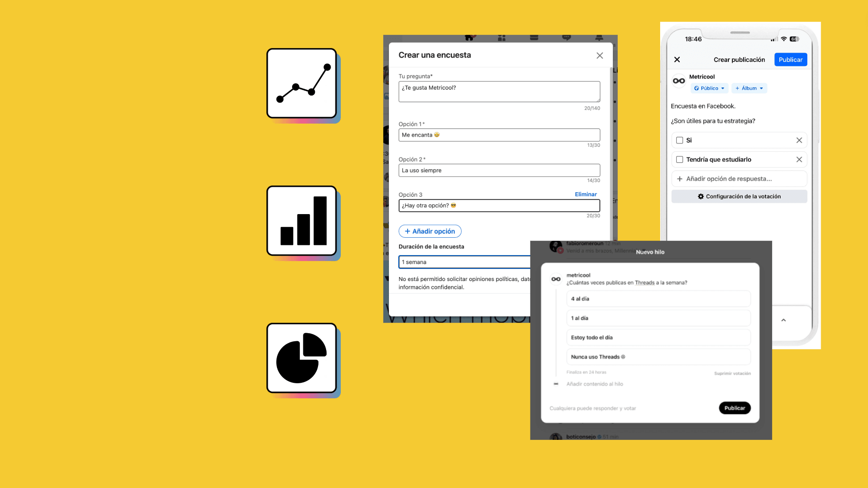The width and height of the screenshot is (868, 488).
Task: Click Añadir opción button
Action: [430, 232]
